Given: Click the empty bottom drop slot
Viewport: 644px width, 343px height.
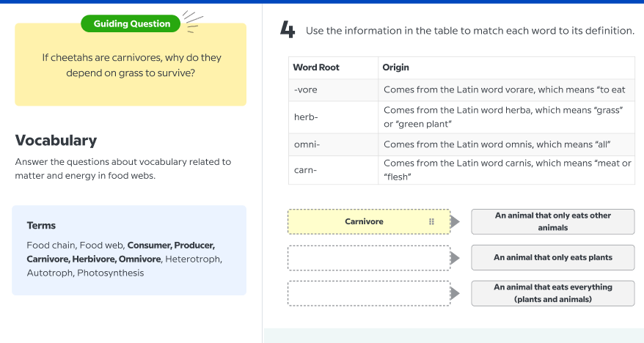Looking at the screenshot, I should [368, 293].
